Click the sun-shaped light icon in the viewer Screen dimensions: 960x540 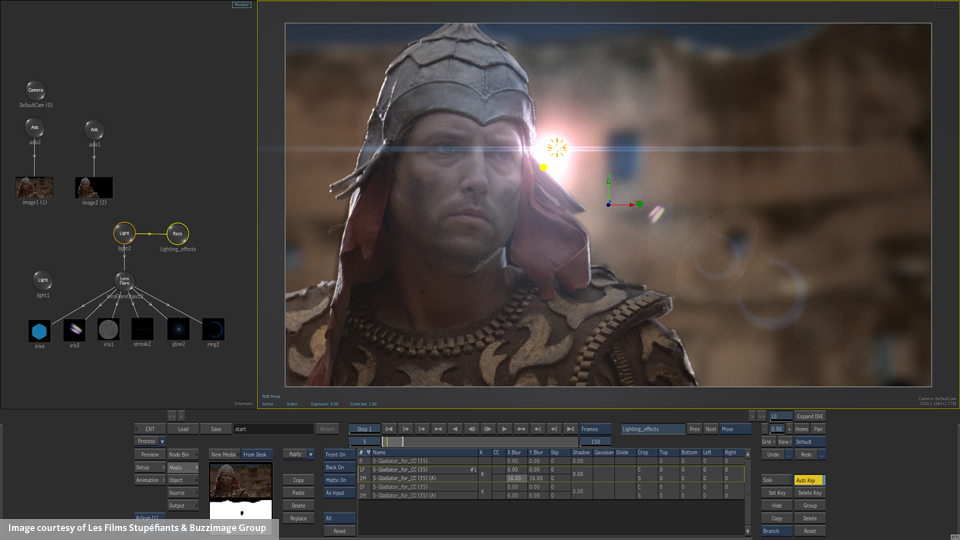(x=557, y=148)
